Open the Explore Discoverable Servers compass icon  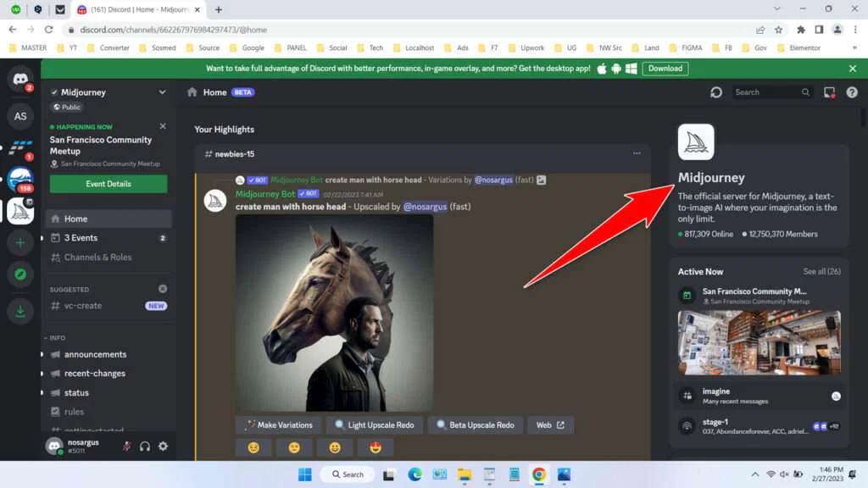coord(20,274)
